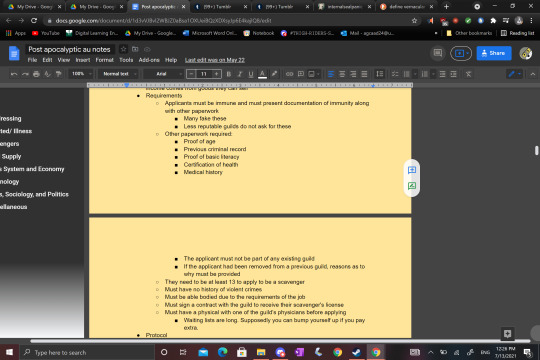Open the zoom 100% dropdown

pyautogui.click(x=81, y=74)
